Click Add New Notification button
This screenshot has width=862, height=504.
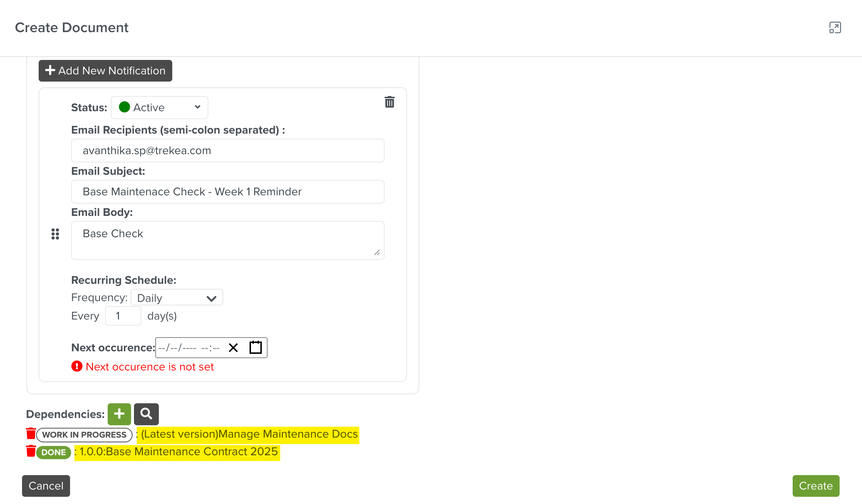coord(105,71)
